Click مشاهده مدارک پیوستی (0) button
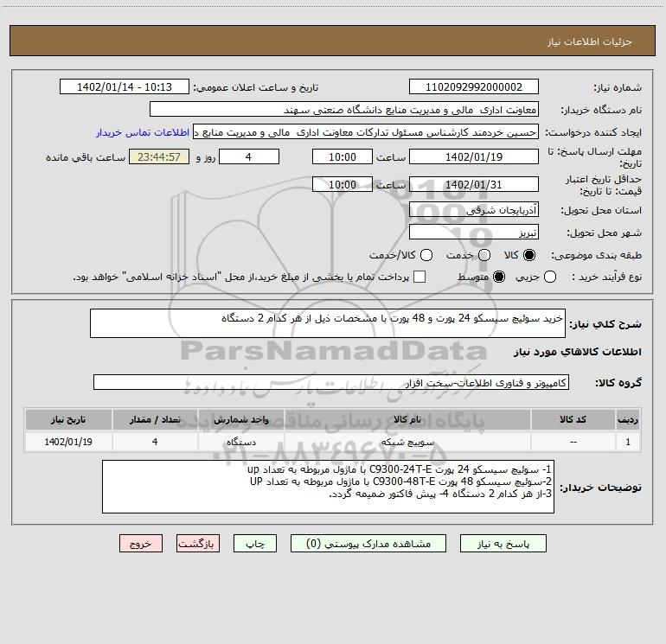This screenshot has width=666, height=644. [x=368, y=544]
